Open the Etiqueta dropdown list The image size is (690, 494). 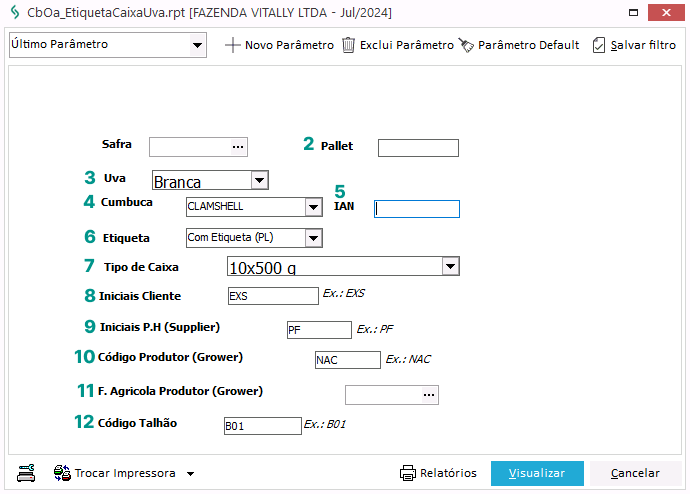(312, 238)
